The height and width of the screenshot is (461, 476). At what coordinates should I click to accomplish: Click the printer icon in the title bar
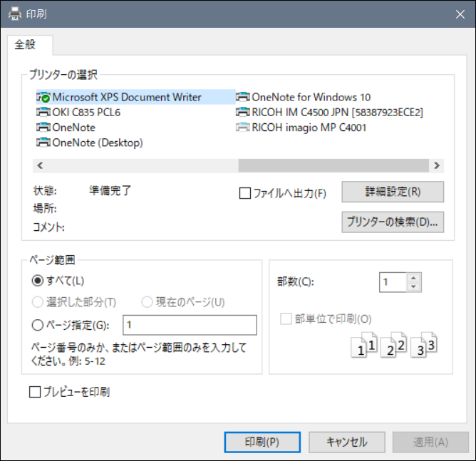(x=15, y=14)
